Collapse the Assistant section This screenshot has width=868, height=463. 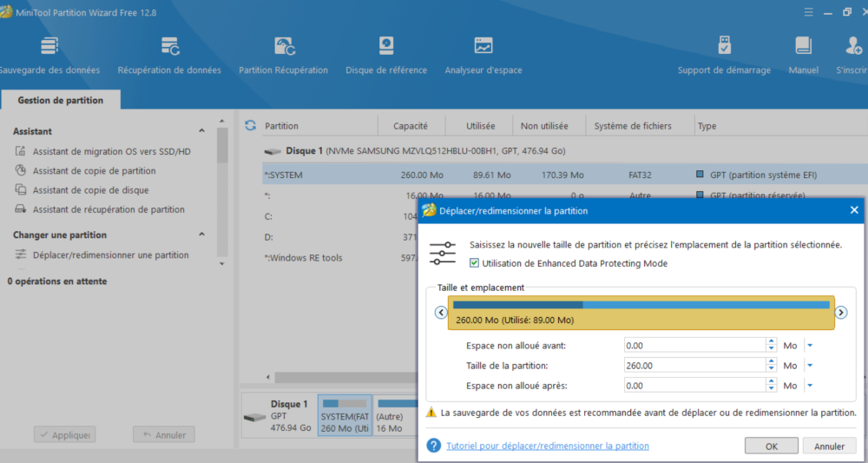point(202,131)
